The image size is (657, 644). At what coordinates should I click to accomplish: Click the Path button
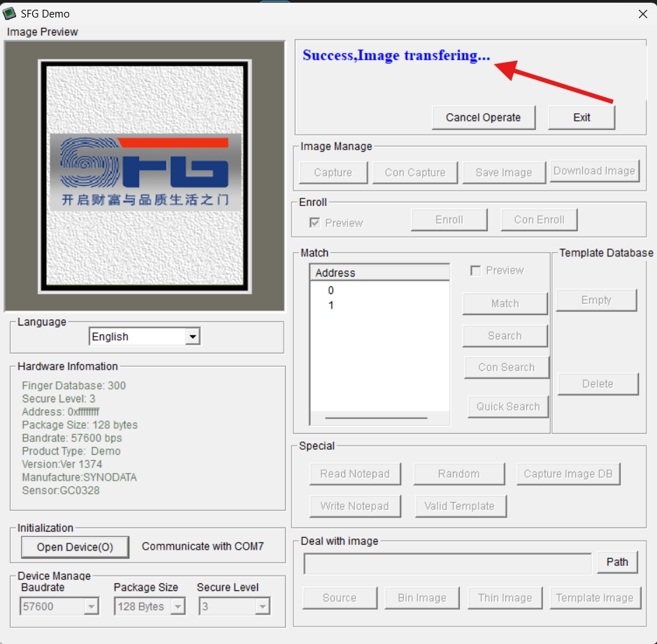pos(617,562)
